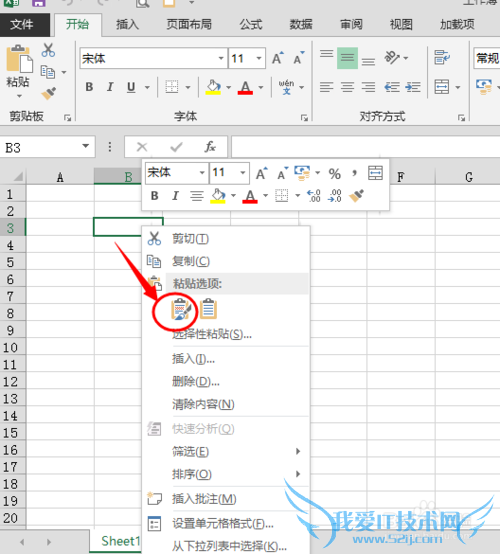The width and height of the screenshot is (500, 554).
Task: Increase indent in the ribbon
Action: click(413, 87)
